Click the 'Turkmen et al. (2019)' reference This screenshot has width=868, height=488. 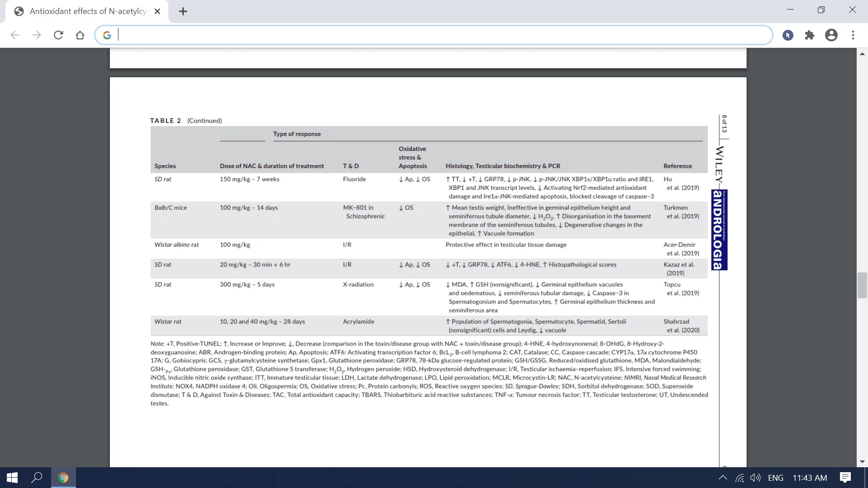point(681,212)
